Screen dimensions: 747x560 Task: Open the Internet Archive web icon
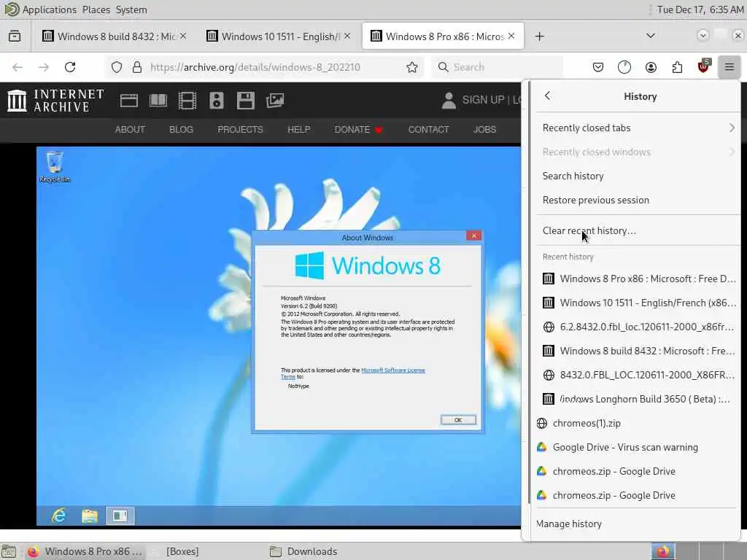[128, 101]
